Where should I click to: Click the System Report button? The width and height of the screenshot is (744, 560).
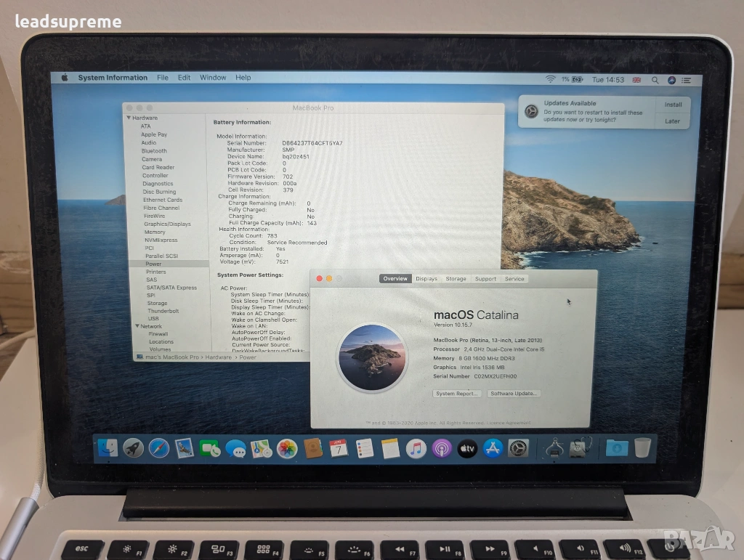(457, 394)
